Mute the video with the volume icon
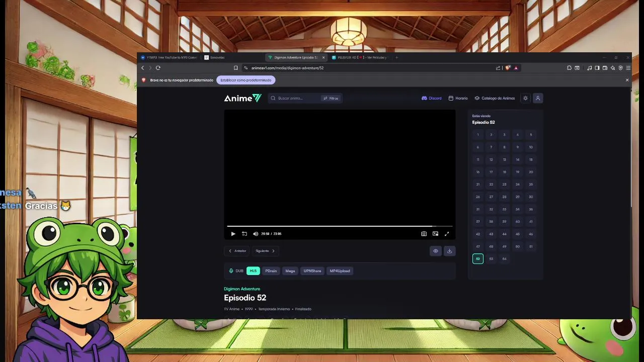644x362 pixels. (x=256, y=234)
